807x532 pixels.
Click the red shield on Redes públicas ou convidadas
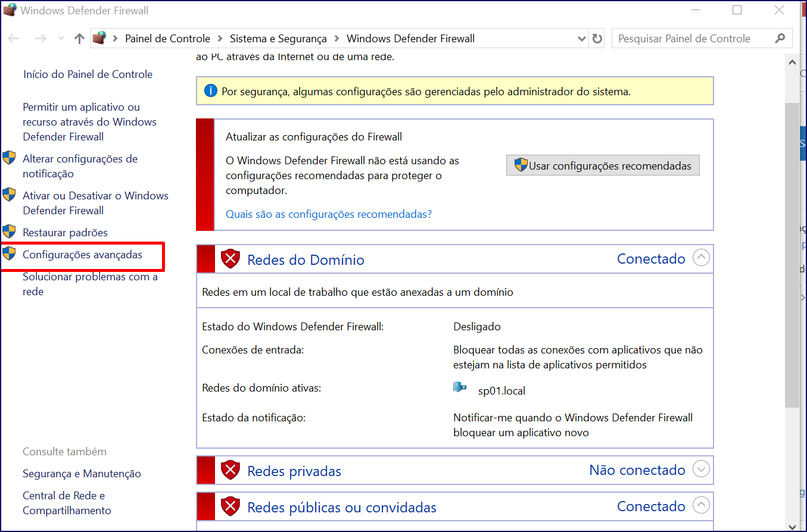[x=230, y=506]
